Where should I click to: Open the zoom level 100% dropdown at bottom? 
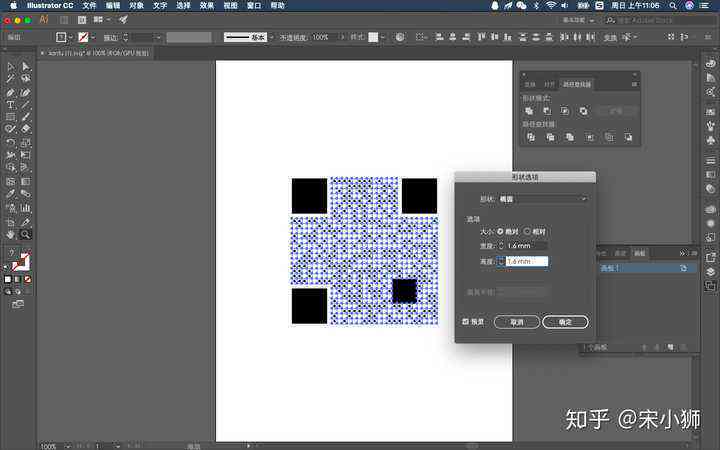coord(68,446)
